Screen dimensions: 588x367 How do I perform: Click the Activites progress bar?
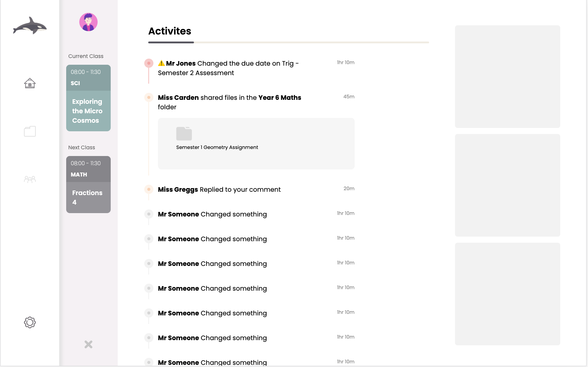click(289, 42)
